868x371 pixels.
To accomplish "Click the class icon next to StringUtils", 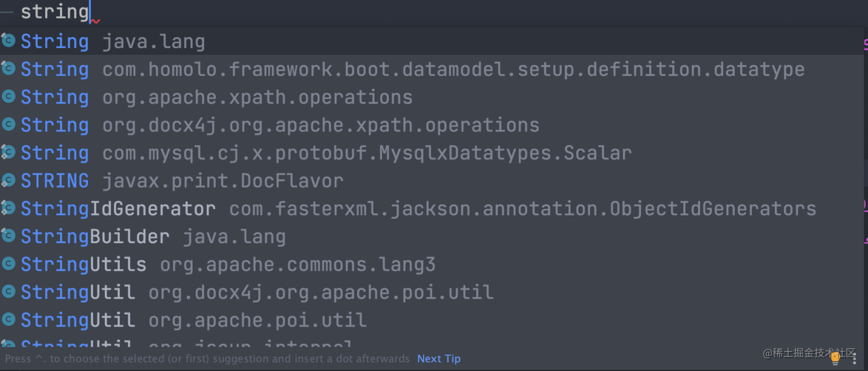I will pos(8,264).
